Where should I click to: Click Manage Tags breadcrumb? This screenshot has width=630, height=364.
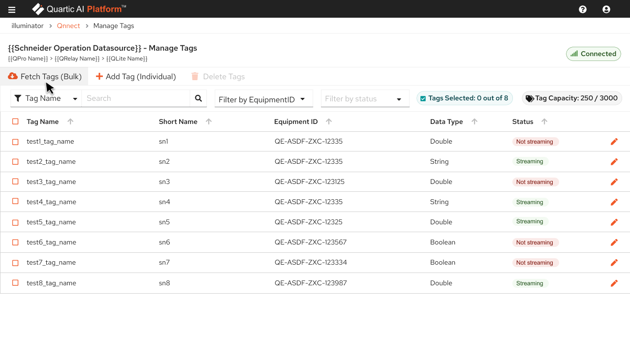[114, 26]
